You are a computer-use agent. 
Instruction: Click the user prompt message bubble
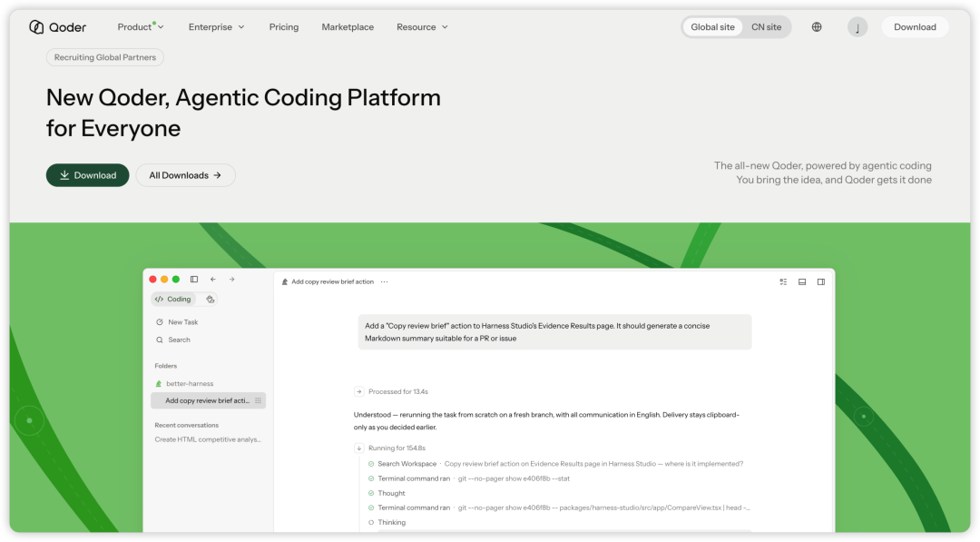[x=554, y=332]
